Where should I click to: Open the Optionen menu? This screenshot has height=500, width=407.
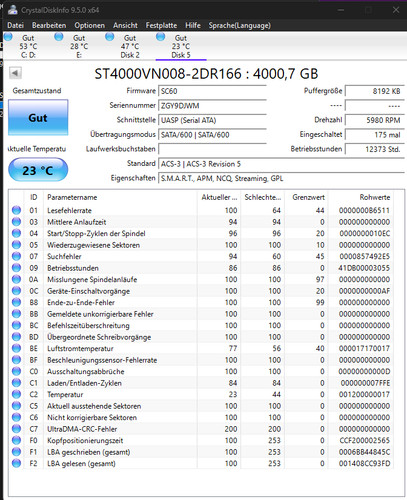click(x=89, y=25)
